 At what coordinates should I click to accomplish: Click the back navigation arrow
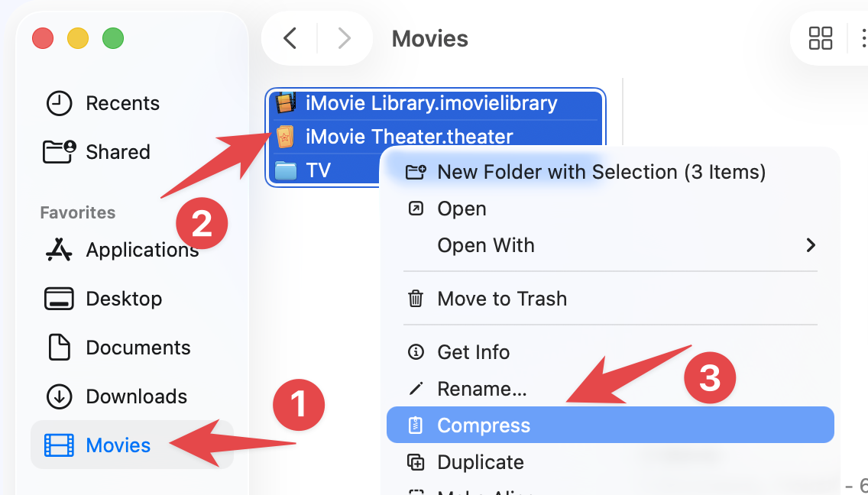point(290,38)
